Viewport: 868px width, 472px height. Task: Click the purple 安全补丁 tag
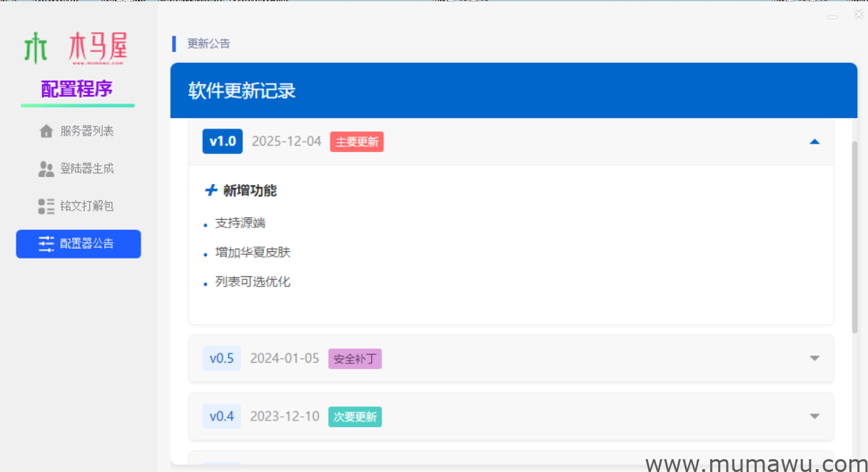point(355,358)
